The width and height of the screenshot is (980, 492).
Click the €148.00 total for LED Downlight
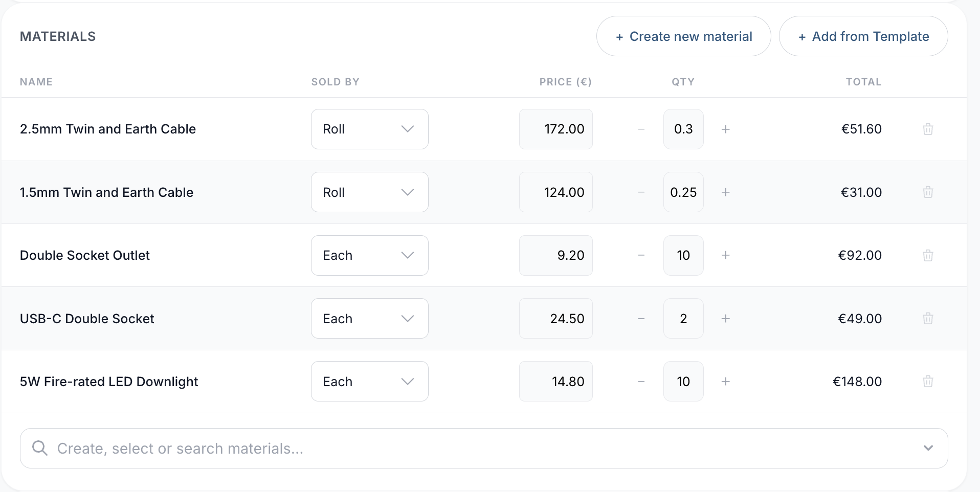coord(857,382)
